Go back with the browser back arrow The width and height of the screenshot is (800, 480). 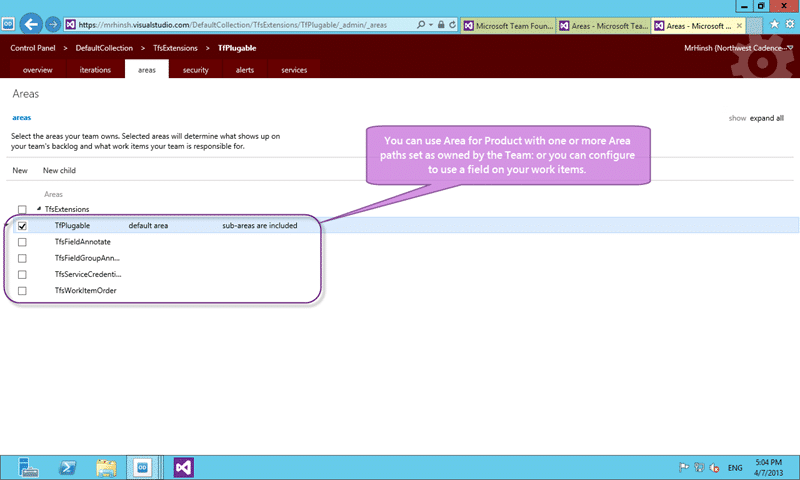tap(31, 24)
